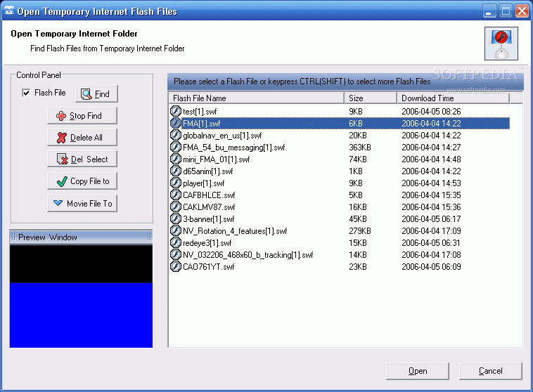Click the flash icon beside test[1].swf
This screenshot has width=533, height=392.
tap(175, 111)
